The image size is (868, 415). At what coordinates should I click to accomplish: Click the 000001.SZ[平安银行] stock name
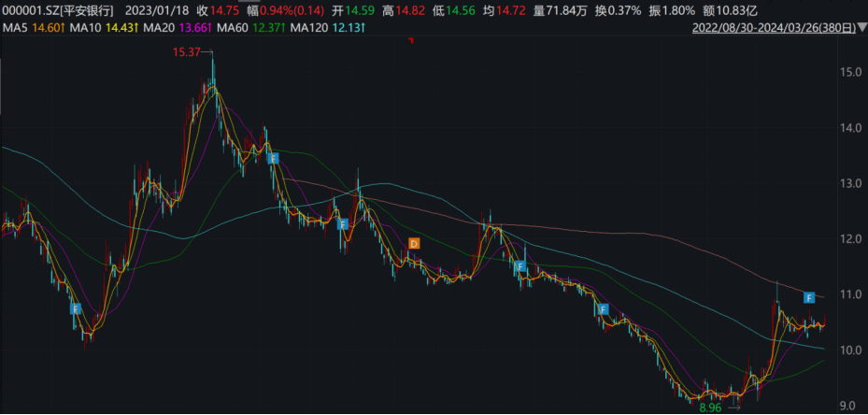click(x=59, y=9)
